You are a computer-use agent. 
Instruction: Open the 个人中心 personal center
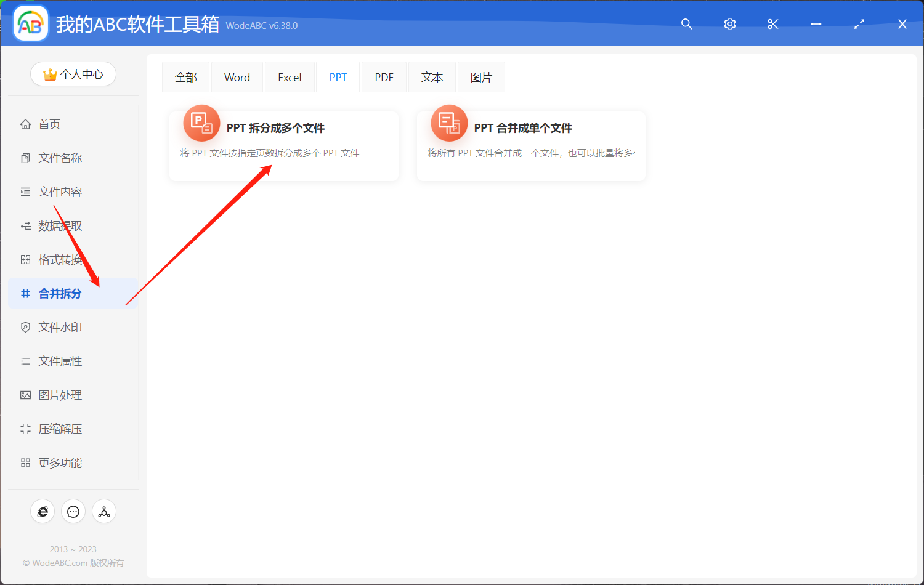[73, 73]
